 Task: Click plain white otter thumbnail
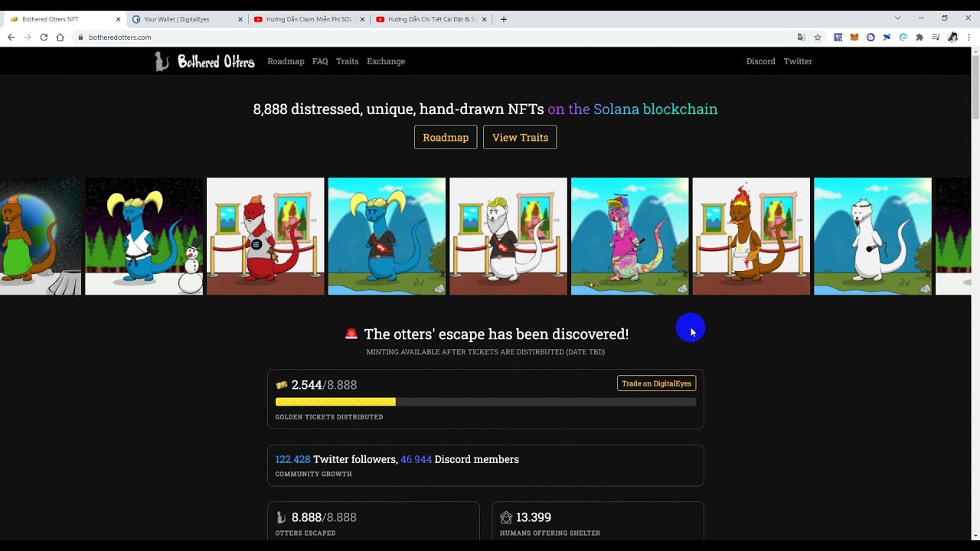pos(873,236)
